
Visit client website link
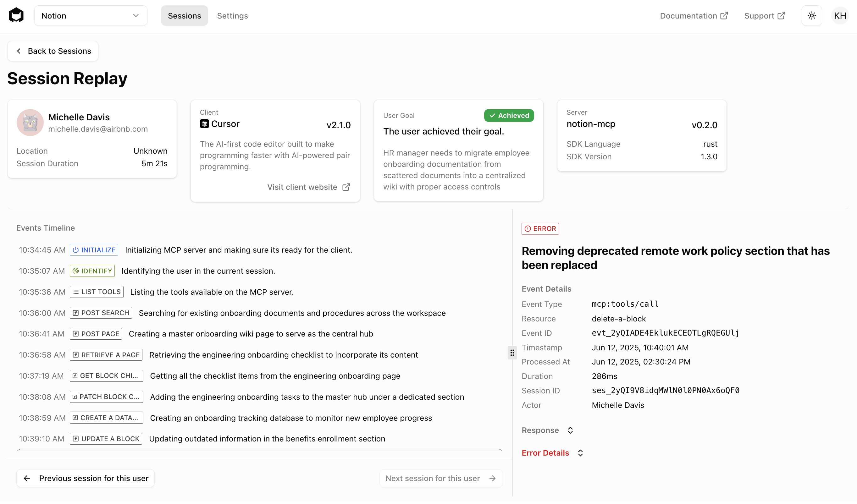coord(308,187)
